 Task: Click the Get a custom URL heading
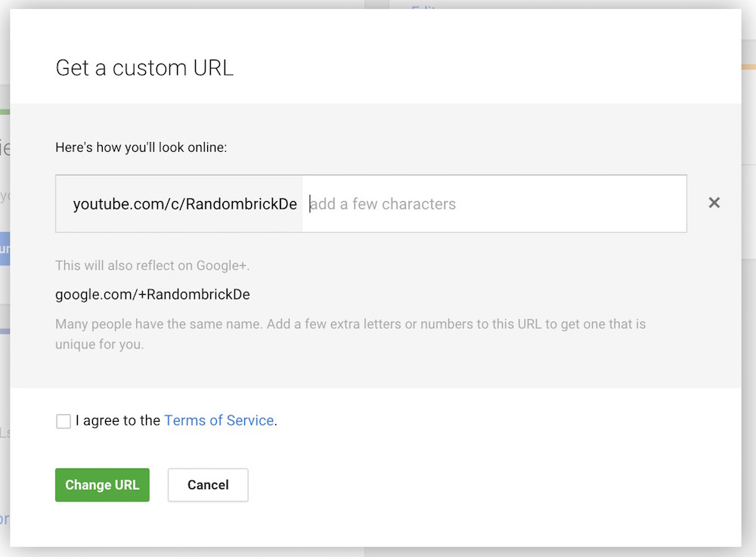pyautogui.click(x=144, y=68)
